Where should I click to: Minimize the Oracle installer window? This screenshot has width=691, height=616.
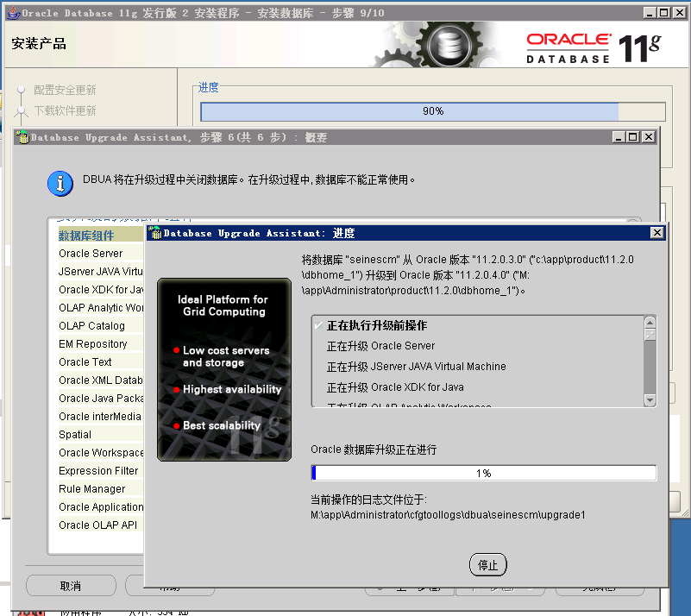point(650,12)
